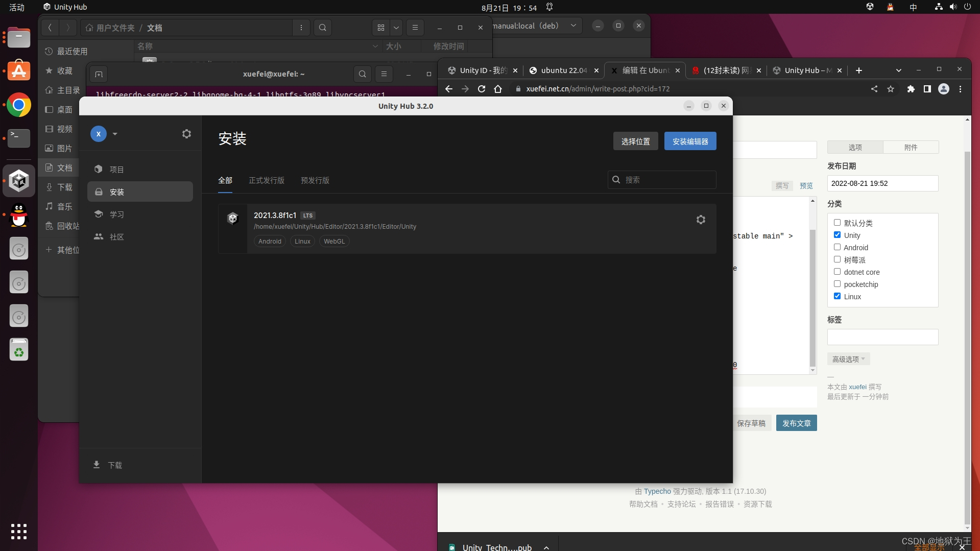Click the reload icon in Chrome address bar

[481, 89]
